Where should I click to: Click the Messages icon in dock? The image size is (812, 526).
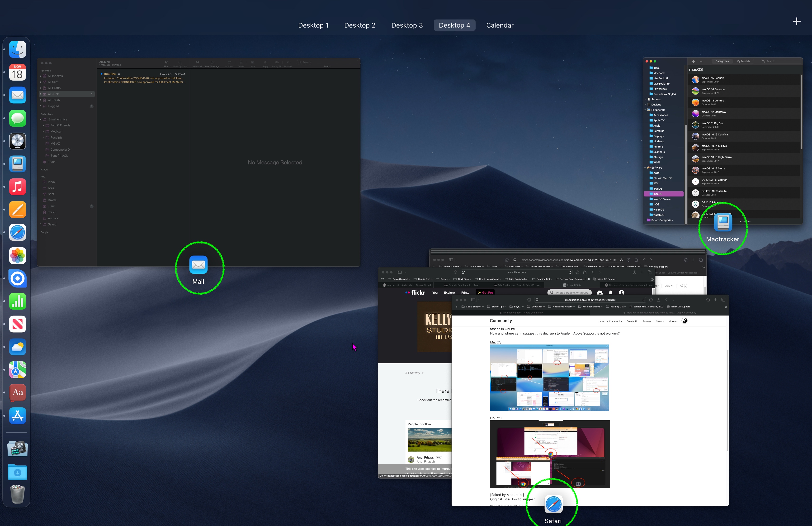[17, 119]
